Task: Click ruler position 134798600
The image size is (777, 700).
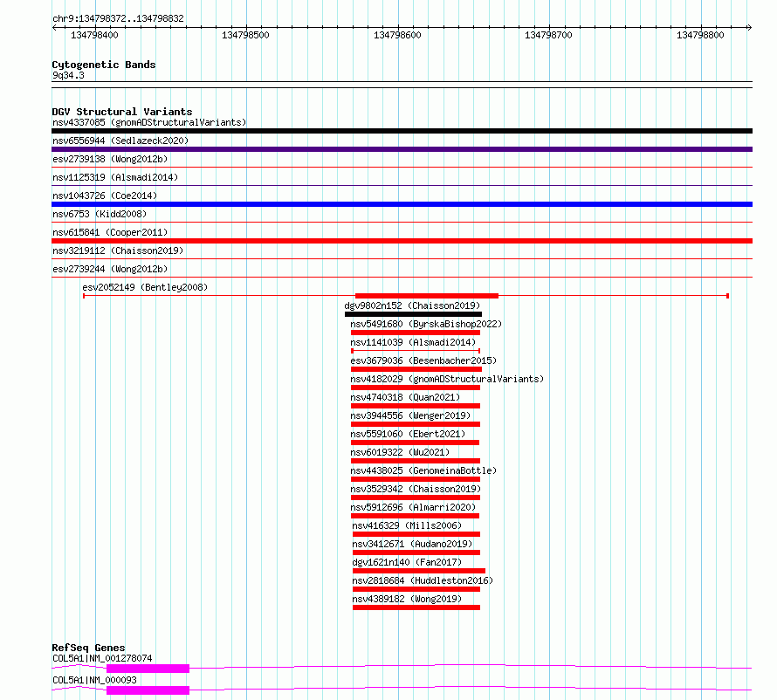Action: click(x=397, y=35)
